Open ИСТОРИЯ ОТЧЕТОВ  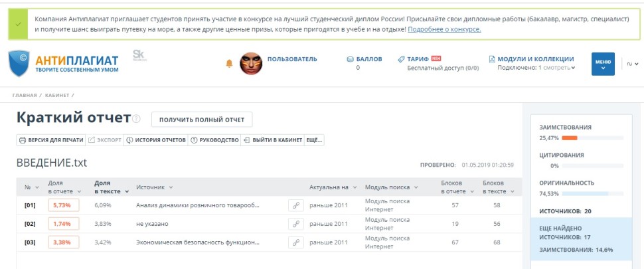(x=155, y=140)
